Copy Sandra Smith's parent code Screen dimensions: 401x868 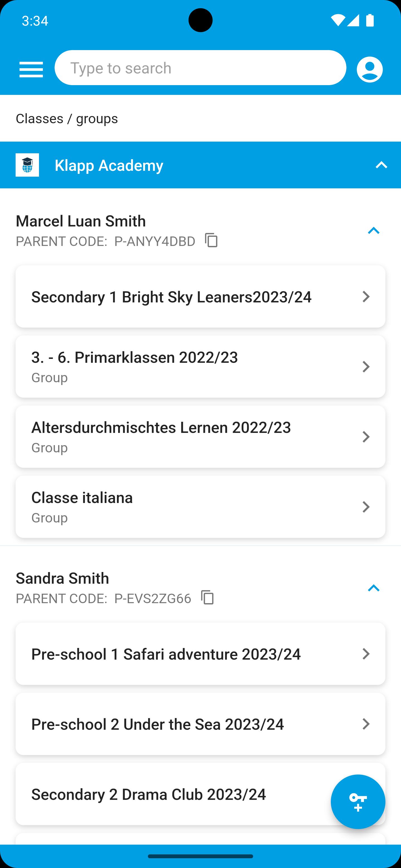(207, 598)
